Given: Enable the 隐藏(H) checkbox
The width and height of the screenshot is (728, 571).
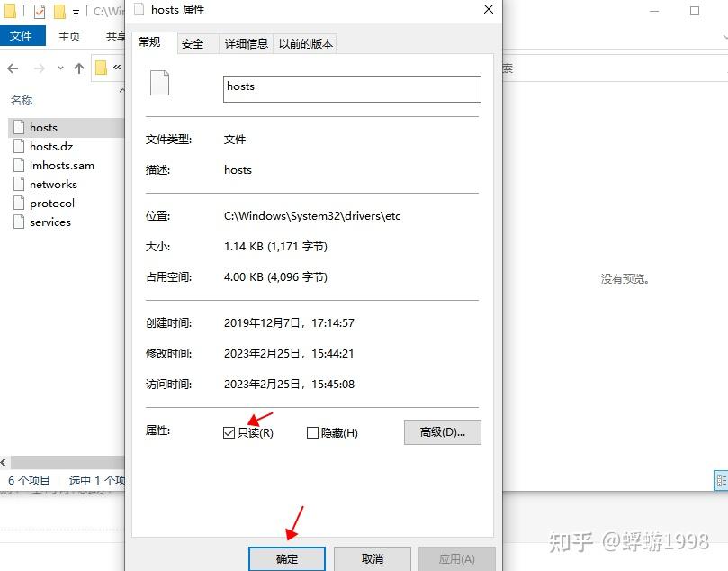Looking at the screenshot, I should [312, 433].
